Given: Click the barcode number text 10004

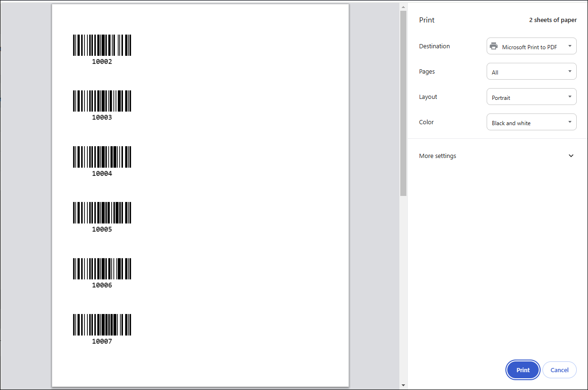Looking at the screenshot, I should point(102,173).
